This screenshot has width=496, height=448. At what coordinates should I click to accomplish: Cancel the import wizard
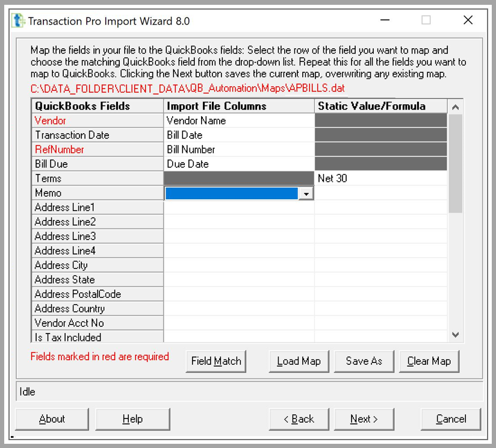[451, 419]
